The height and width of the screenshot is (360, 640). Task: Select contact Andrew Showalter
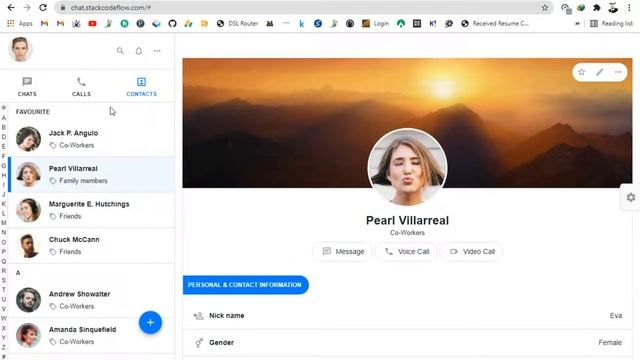(91, 300)
